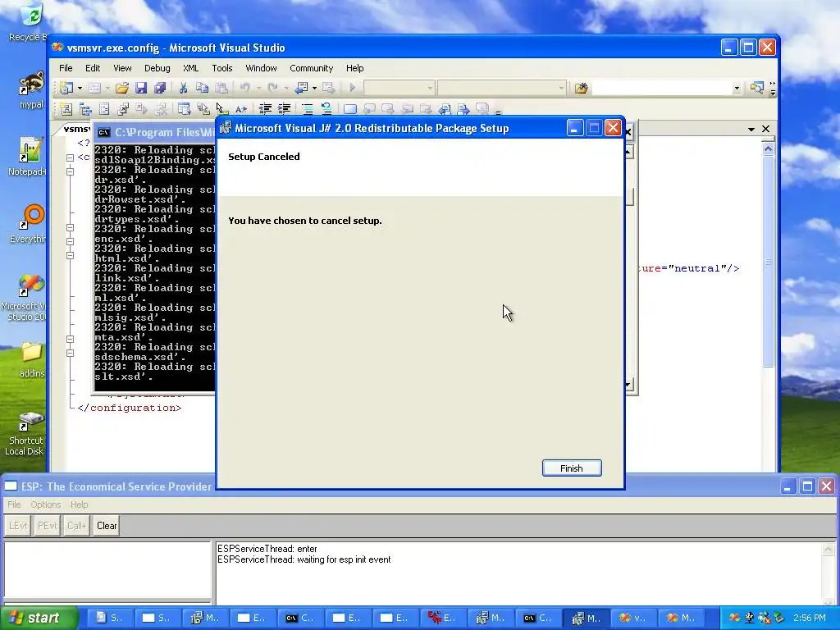Click the Find text input box
This screenshot has width=840, height=630.
(661, 88)
